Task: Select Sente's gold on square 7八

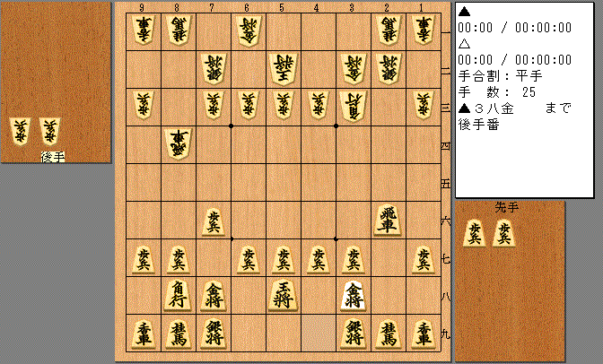Action: pyautogui.click(x=213, y=297)
